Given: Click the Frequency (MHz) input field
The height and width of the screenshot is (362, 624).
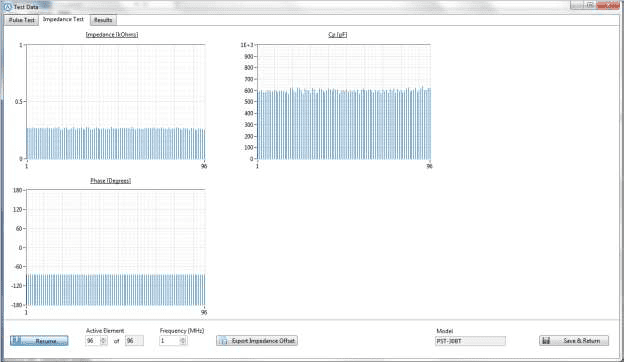Looking at the screenshot, I should (169, 341).
